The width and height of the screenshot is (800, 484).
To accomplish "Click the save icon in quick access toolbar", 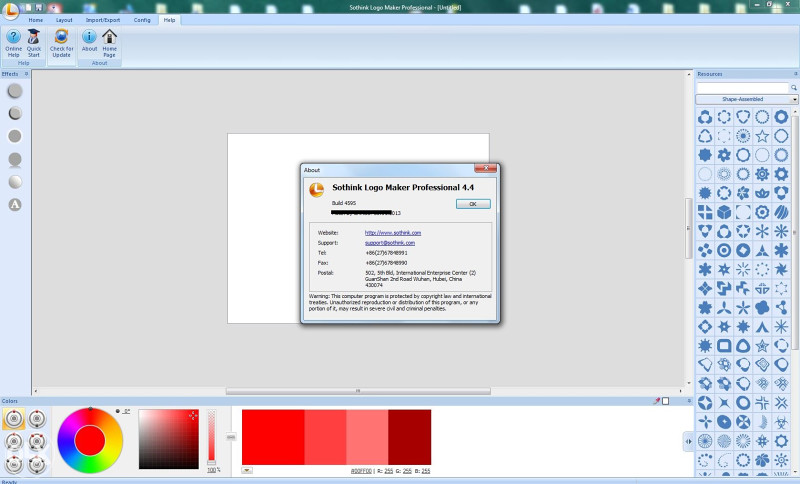I will [39, 7].
